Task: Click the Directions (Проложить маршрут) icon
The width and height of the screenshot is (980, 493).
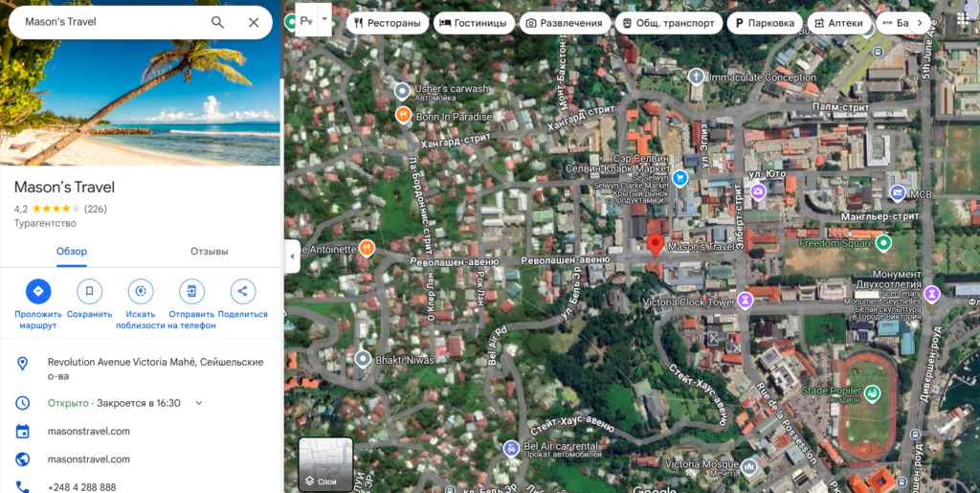Action: pos(38,291)
